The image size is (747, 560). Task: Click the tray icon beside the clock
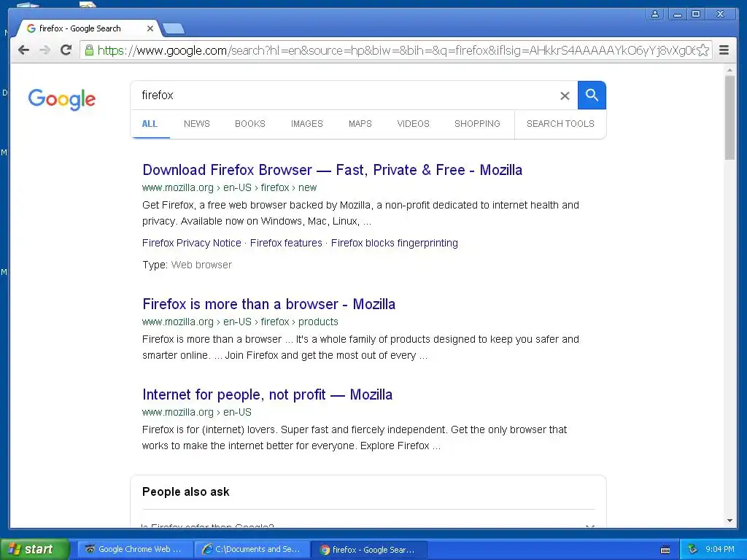692,549
